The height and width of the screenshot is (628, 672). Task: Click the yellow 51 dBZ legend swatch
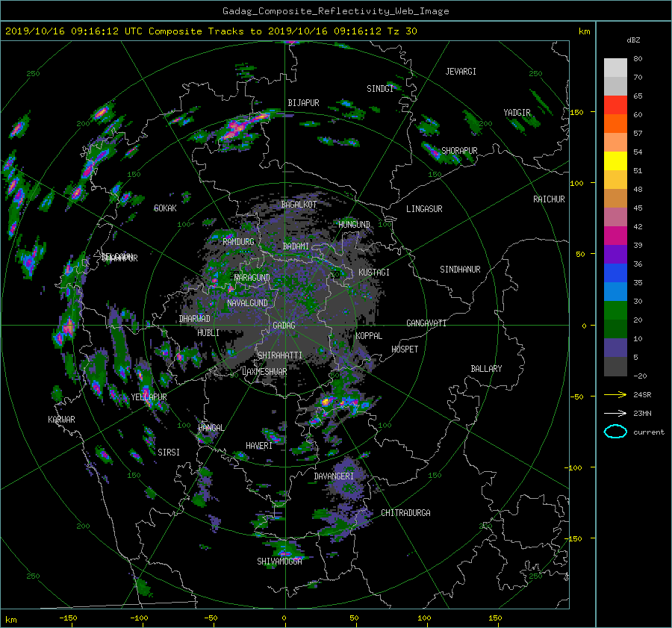click(x=615, y=161)
